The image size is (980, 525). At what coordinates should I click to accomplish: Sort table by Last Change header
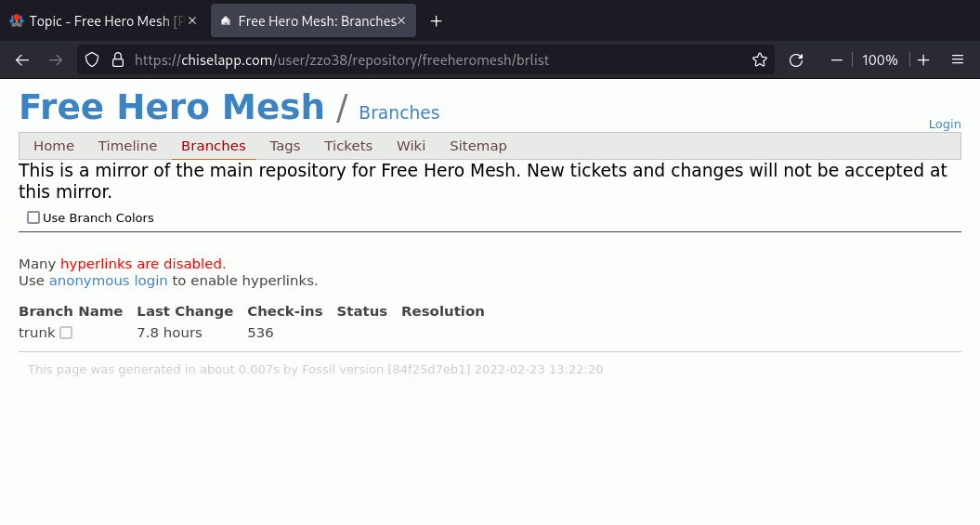[185, 311]
